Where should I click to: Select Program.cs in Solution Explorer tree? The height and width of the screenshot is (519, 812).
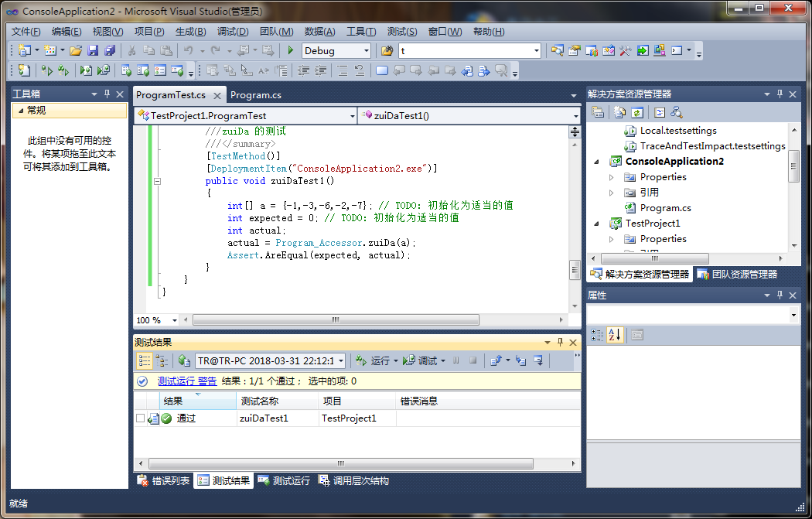(x=665, y=208)
